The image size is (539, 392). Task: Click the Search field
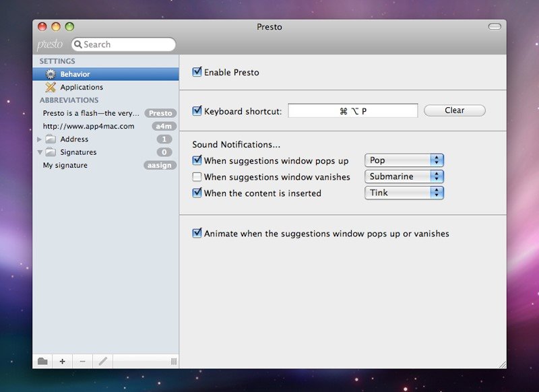pos(123,44)
